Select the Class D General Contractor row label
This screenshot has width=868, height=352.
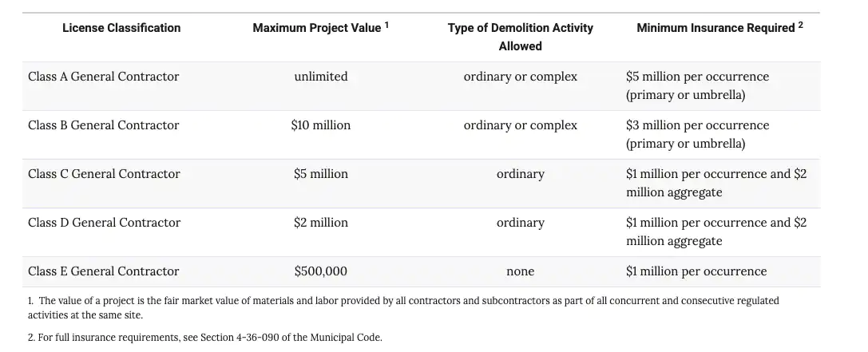point(104,223)
